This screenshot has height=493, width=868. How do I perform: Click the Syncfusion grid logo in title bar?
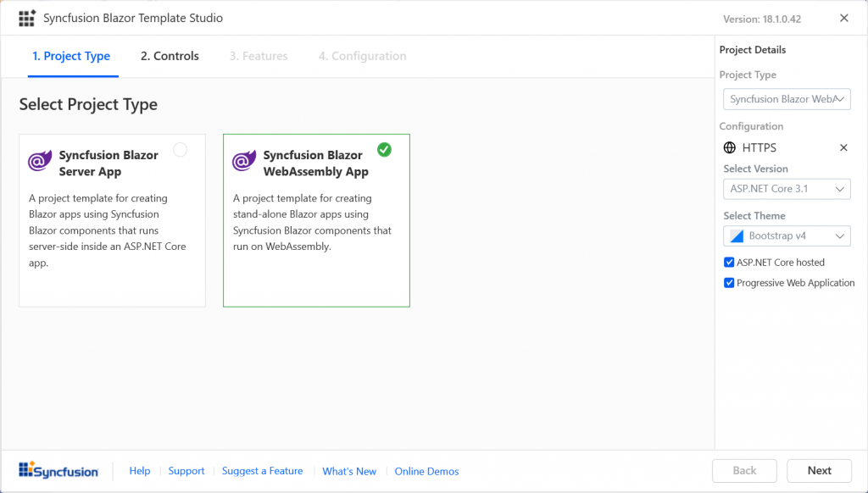coord(27,19)
